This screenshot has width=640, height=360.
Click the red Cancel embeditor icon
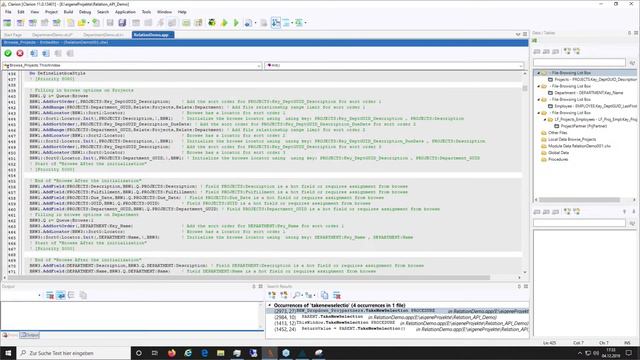point(20,53)
